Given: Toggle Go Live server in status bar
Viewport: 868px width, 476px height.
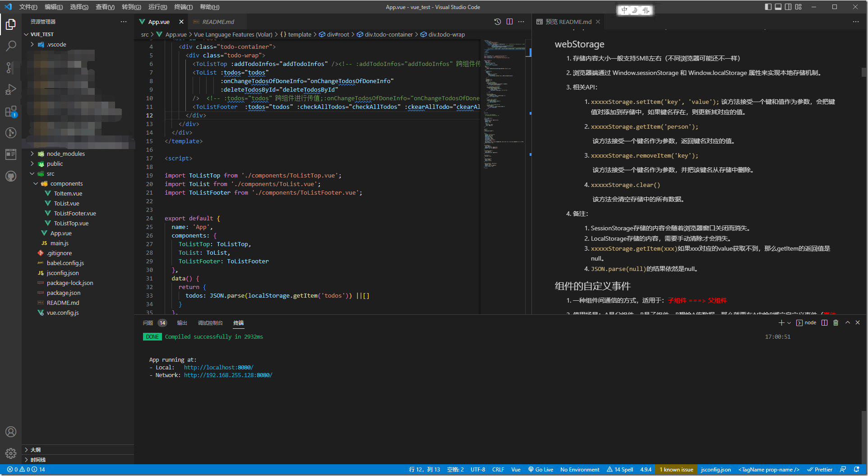Looking at the screenshot, I should point(540,470).
